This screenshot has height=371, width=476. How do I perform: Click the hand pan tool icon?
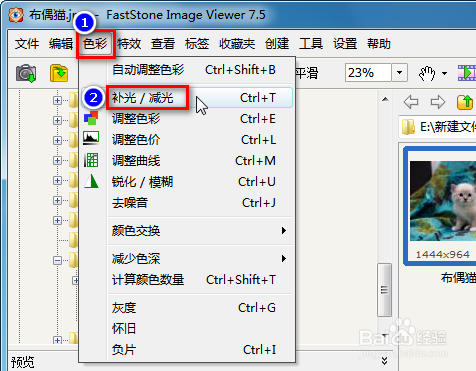click(x=427, y=73)
